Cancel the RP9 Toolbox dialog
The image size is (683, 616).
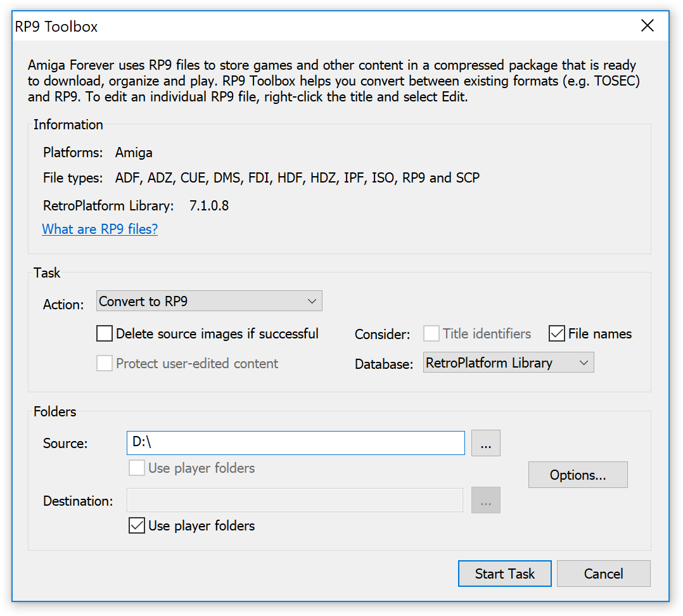(604, 574)
